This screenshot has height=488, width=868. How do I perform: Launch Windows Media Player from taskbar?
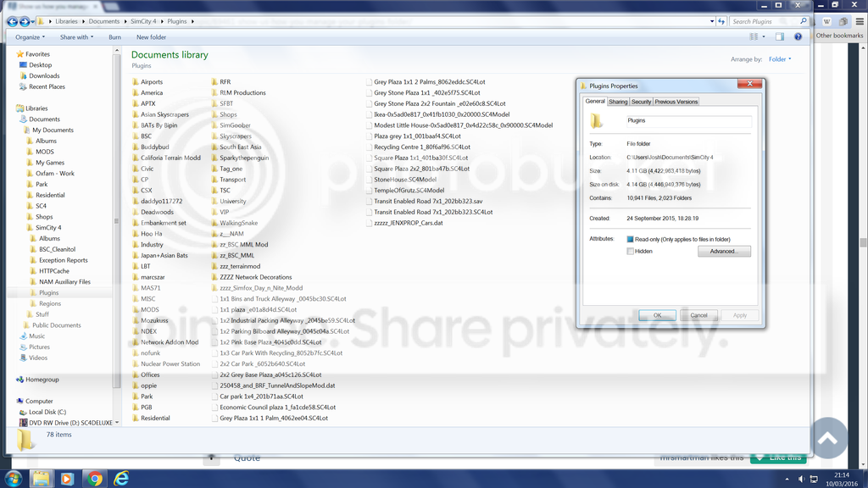pyautogui.click(x=67, y=479)
